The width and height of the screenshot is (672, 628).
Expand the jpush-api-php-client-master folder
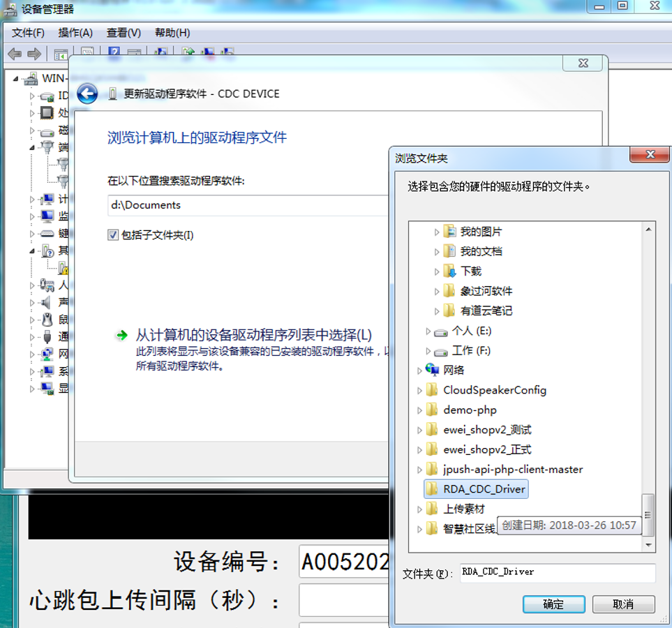(419, 470)
